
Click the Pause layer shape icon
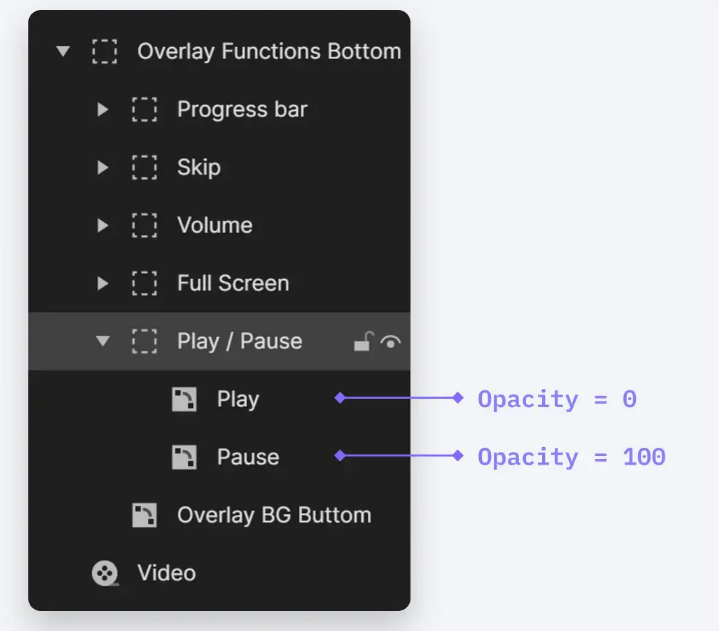pos(184,457)
